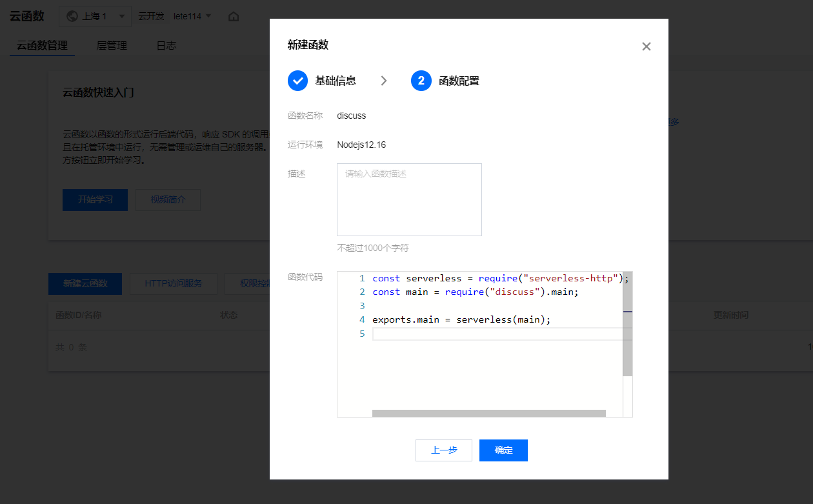This screenshot has height=504, width=813.
Task: Open the 视频简介 button
Action: point(168,200)
